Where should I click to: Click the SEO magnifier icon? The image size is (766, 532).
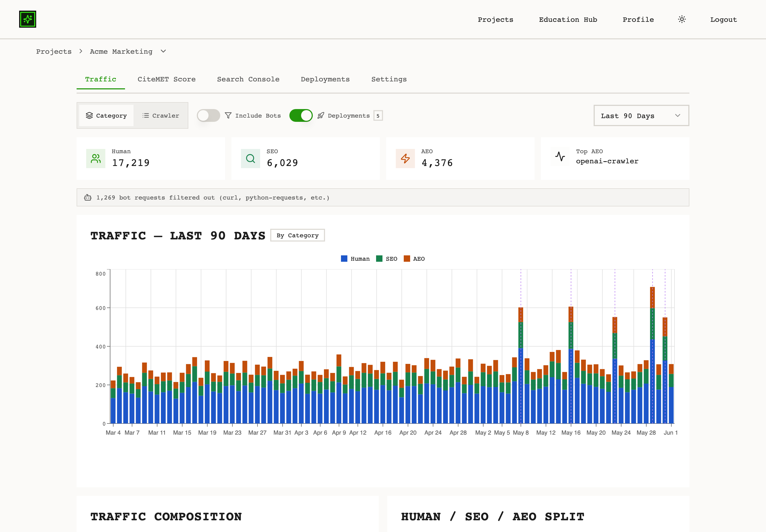click(x=250, y=159)
